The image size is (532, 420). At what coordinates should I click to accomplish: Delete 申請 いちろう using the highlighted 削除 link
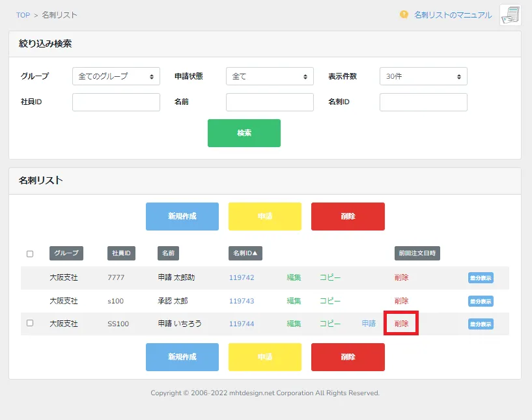400,324
